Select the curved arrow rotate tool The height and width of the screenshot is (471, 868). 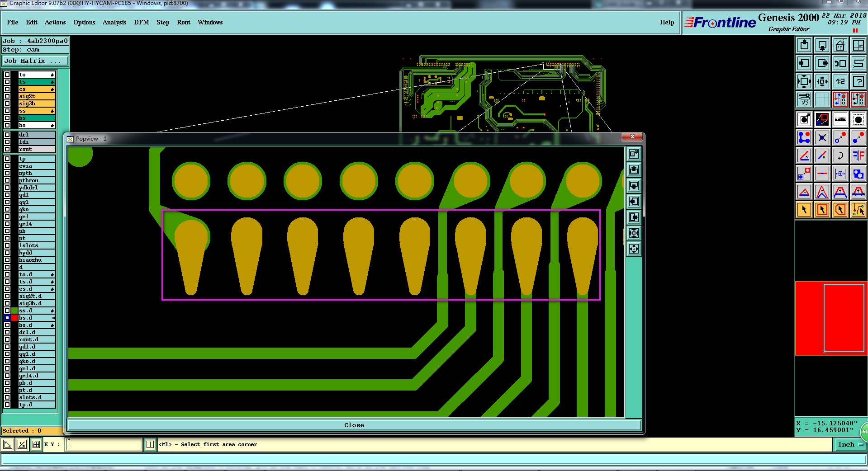[840, 155]
